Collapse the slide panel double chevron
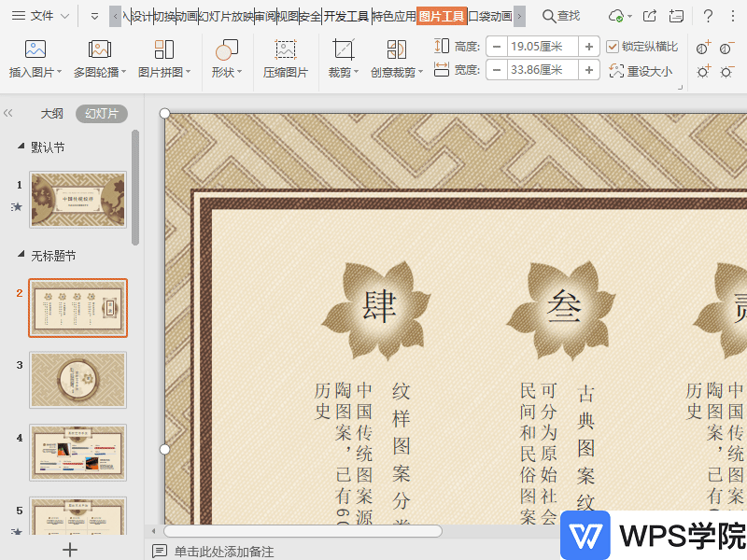This screenshot has height=560, width=747. [x=8, y=113]
